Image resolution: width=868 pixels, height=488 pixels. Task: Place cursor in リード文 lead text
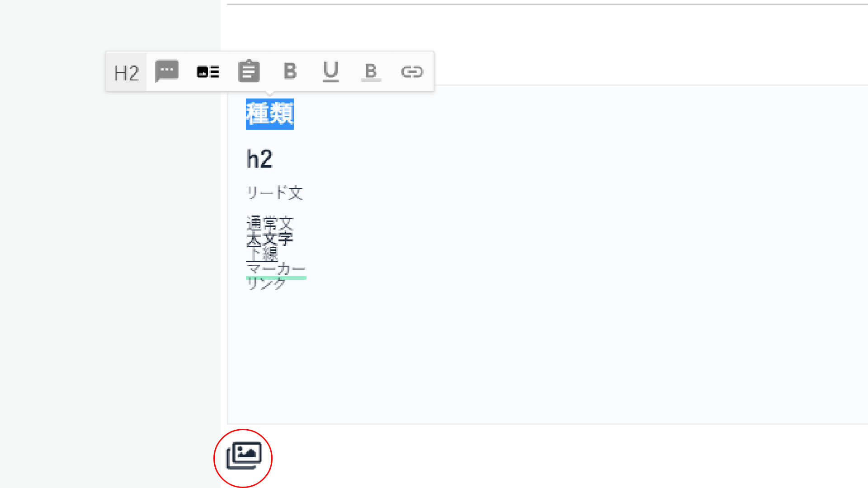[x=274, y=193]
